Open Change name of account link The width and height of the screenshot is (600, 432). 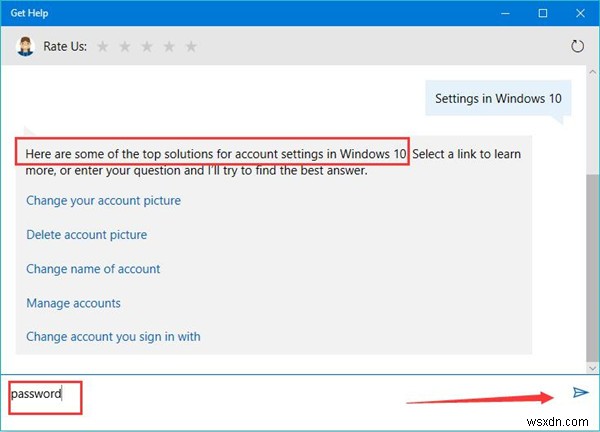pos(93,269)
